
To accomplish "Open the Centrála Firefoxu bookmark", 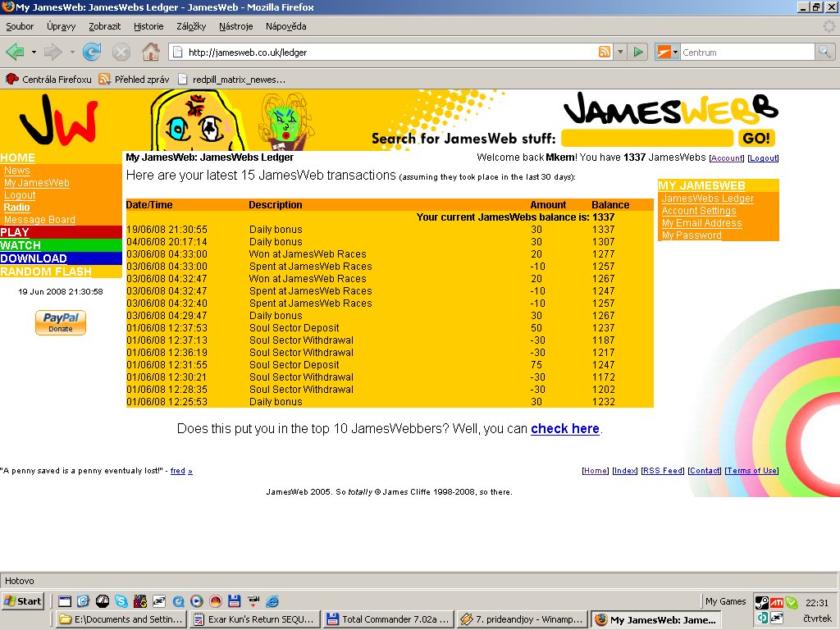I will 48,80.
